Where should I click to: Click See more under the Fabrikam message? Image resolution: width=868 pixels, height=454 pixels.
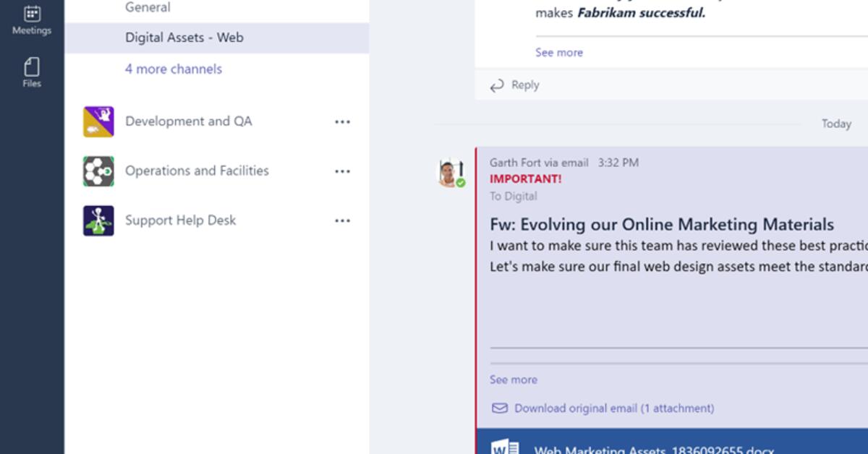[558, 53]
